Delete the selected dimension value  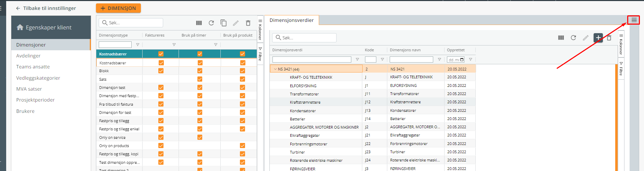coord(609,38)
